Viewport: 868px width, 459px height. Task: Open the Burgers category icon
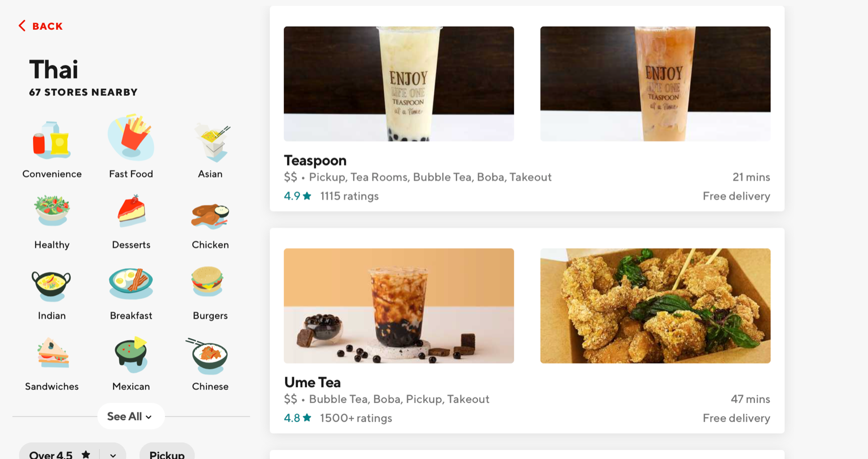208,282
